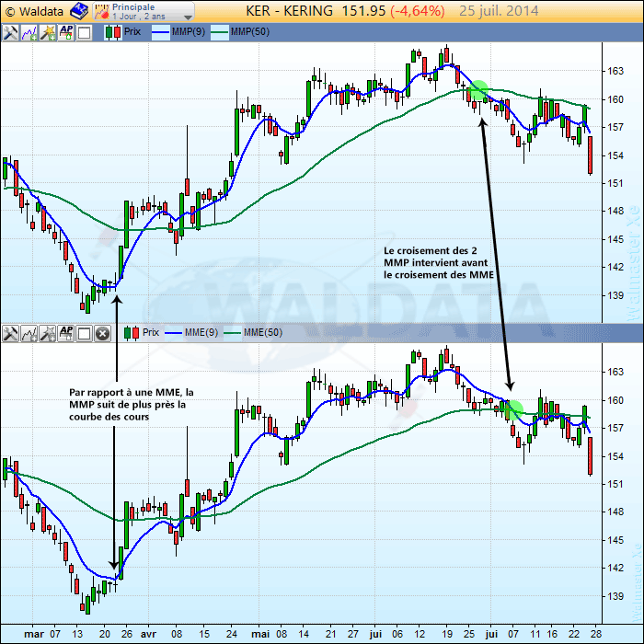Screen dimensions: 644x644
Task: Click the © Waldata label
Action: tap(35, 11)
